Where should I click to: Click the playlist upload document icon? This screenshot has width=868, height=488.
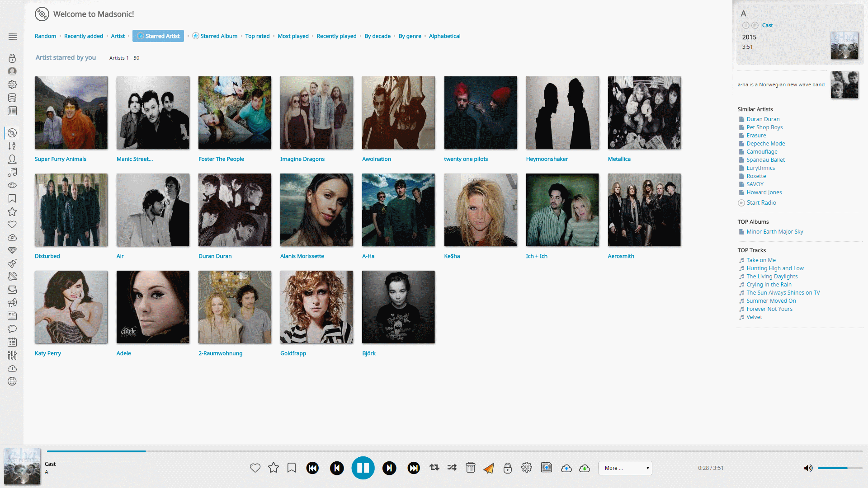(547, 468)
